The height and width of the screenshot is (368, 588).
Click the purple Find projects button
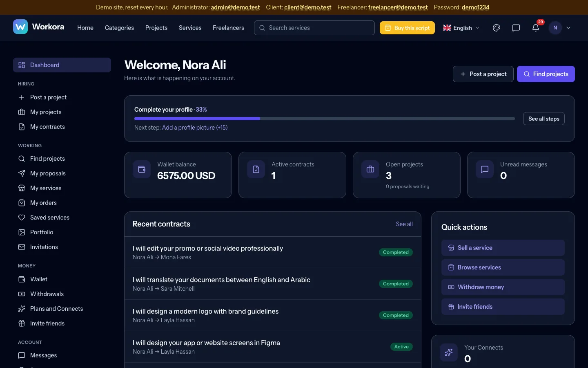pyautogui.click(x=546, y=74)
